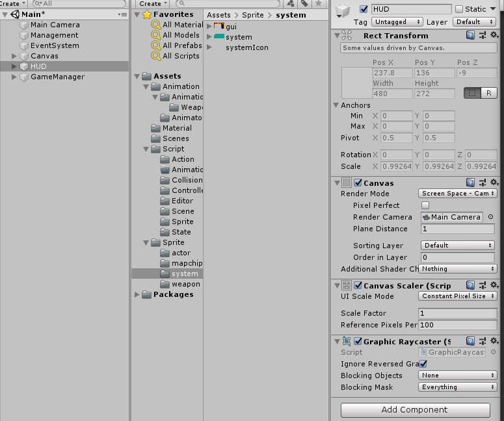Open Canvas component help icon
This screenshot has height=421, width=504.
click(470, 183)
